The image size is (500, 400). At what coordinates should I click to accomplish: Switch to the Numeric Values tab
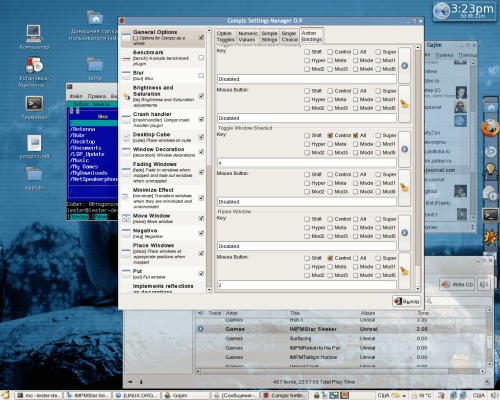coord(248,36)
